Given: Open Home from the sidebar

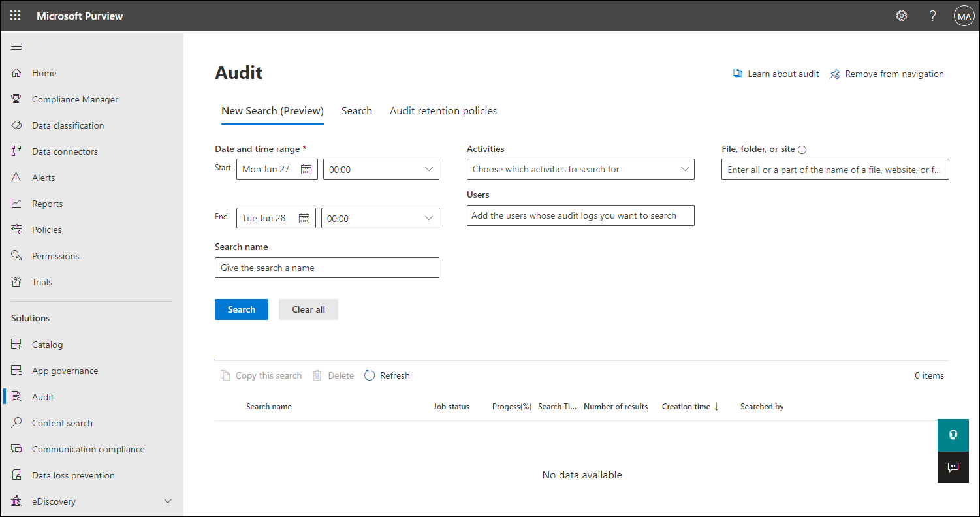Looking at the screenshot, I should coord(44,72).
